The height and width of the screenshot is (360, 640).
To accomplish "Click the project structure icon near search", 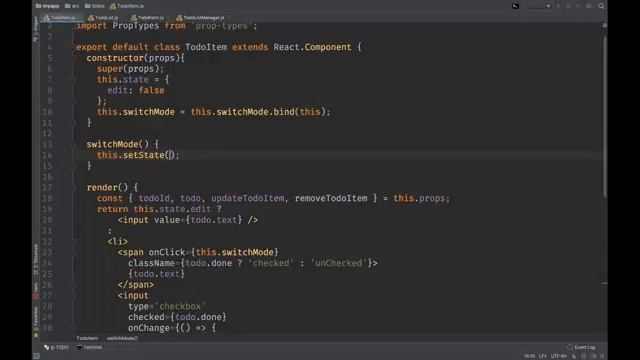I will tap(589, 6).
